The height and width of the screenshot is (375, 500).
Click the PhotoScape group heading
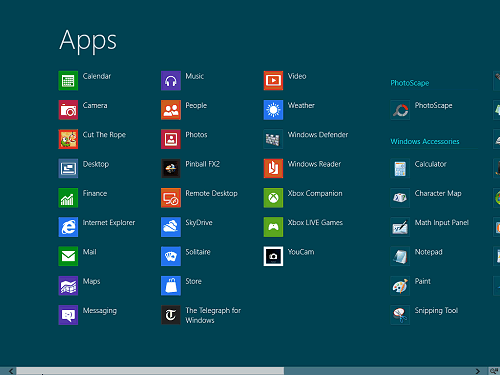pos(410,83)
